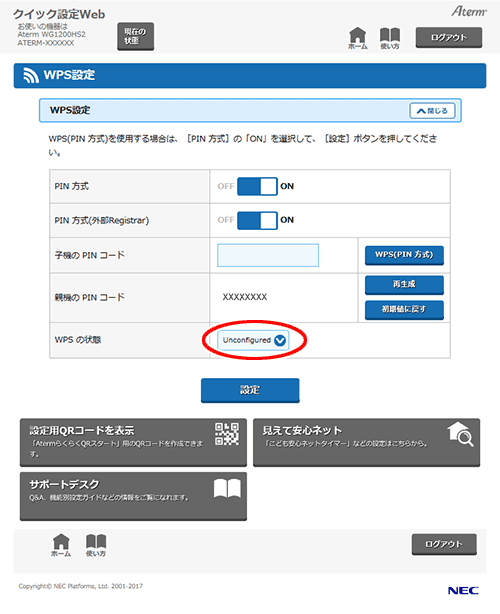The width and height of the screenshot is (500, 614).
Task: Go to the footer home icon
Action: [x=61, y=545]
